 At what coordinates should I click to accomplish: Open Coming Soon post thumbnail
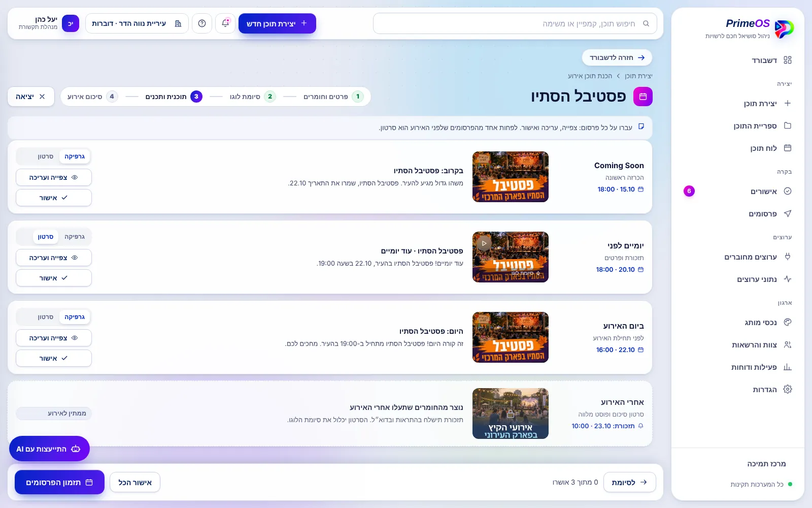tap(511, 177)
